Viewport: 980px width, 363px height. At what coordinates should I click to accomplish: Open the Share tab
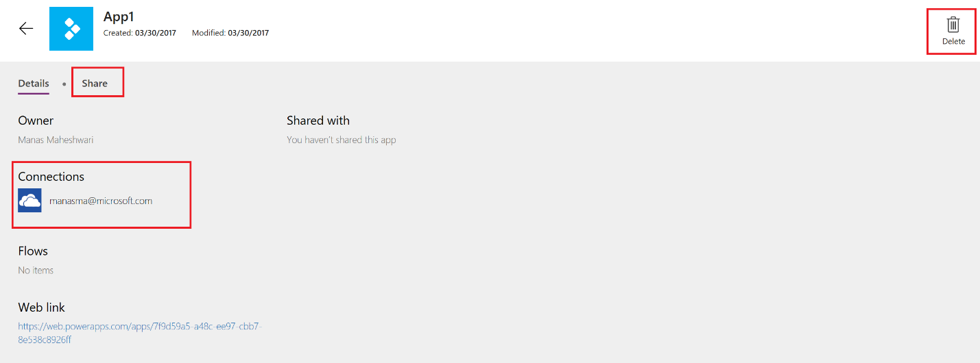click(x=95, y=84)
